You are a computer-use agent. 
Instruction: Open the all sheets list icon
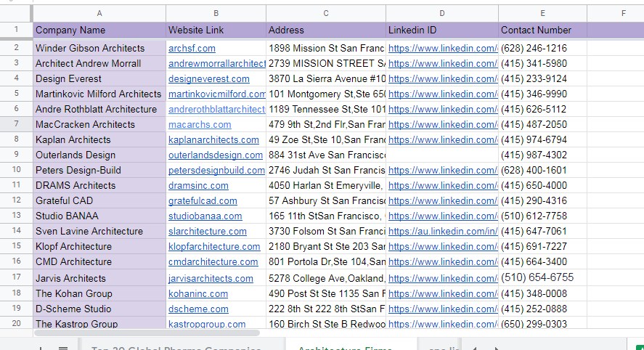pyautogui.click(x=63, y=348)
